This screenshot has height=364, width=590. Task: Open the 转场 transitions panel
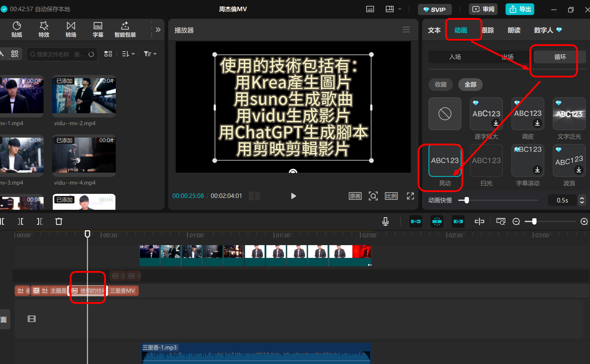click(71, 29)
